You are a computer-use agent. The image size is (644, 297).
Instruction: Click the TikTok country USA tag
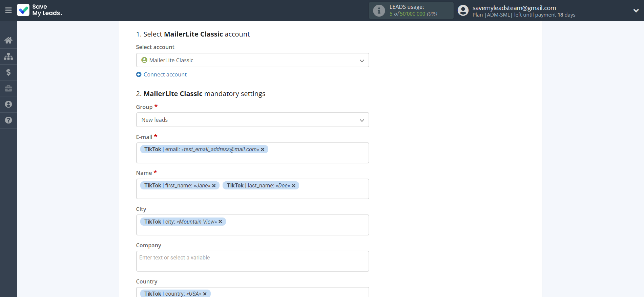point(175,293)
